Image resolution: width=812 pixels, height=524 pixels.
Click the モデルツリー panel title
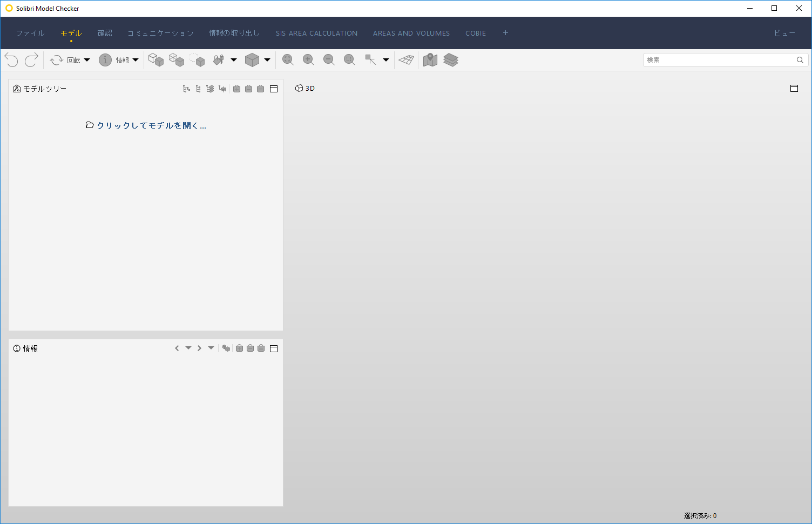click(x=45, y=89)
